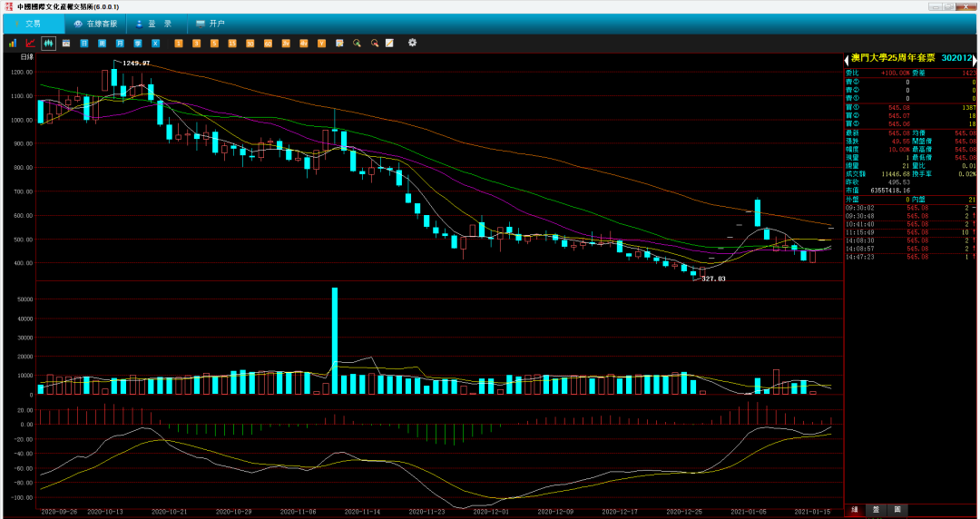Open the 登录 login tab
This screenshot has width=980, height=519.
coord(157,24)
